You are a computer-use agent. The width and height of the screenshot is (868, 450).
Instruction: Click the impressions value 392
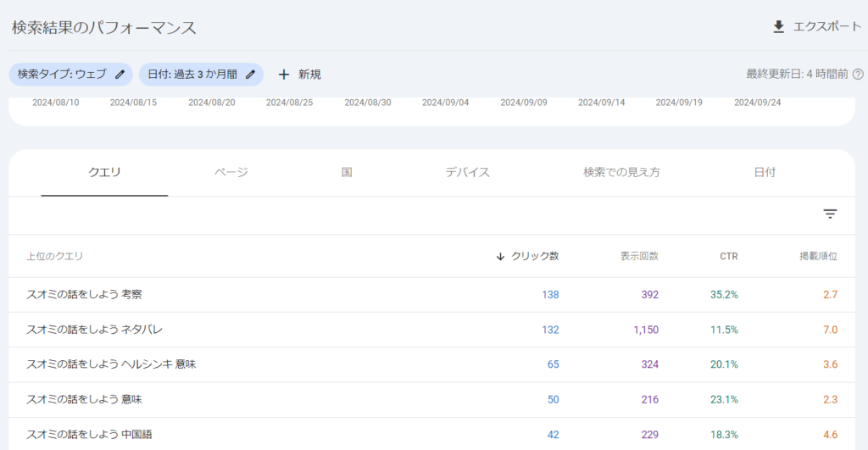point(650,294)
